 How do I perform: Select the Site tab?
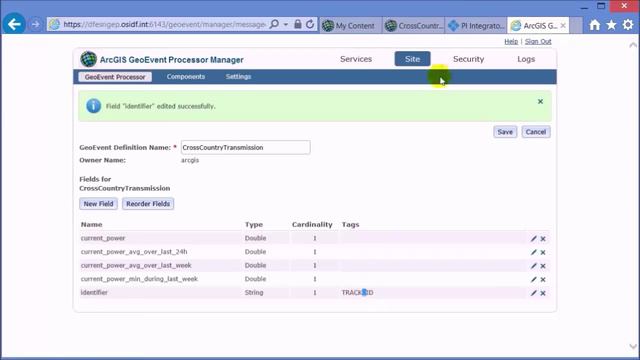tap(412, 59)
